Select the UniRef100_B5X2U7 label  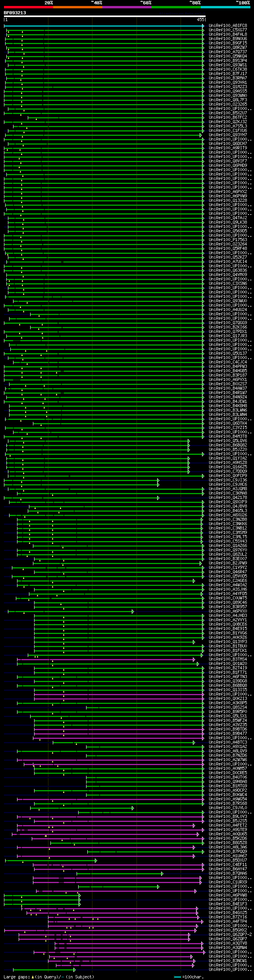tap(228, 113)
